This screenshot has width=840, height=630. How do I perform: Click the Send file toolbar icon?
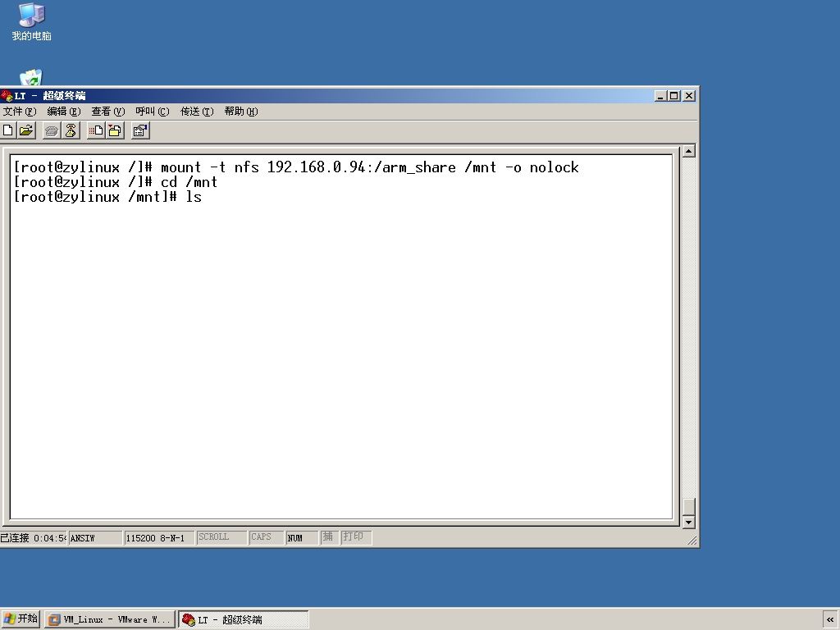click(x=97, y=130)
